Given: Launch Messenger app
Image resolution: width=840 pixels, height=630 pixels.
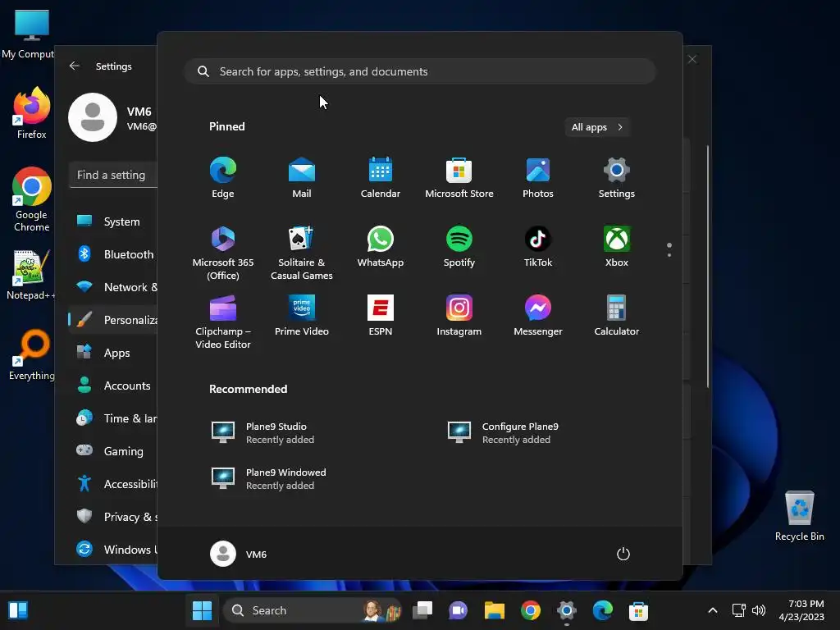Looking at the screenshot, I should (x=538, y=316).
